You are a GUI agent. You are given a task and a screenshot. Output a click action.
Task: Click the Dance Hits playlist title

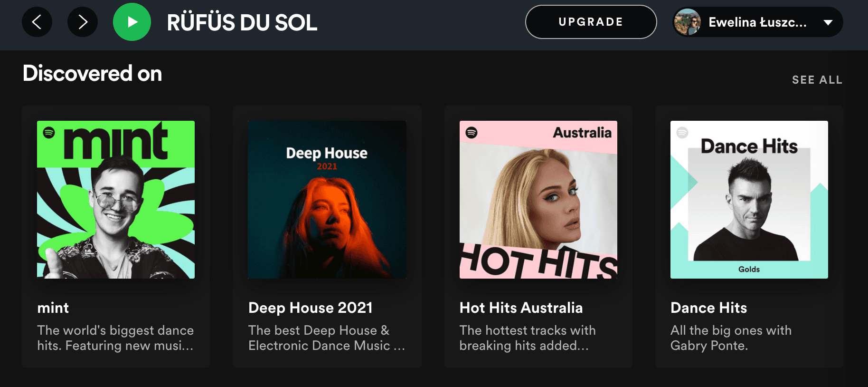click(x=708, y=308)
